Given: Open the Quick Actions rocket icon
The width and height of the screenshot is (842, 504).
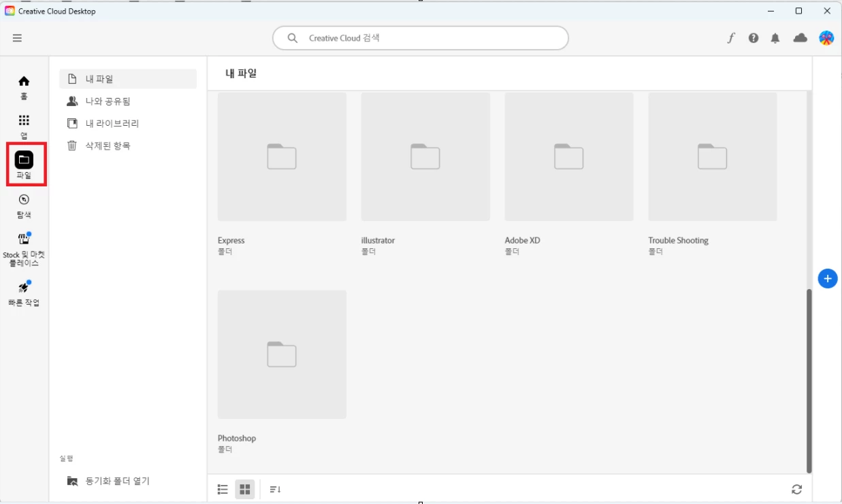Looking at the screenshot, I should (x=25, y=286).
